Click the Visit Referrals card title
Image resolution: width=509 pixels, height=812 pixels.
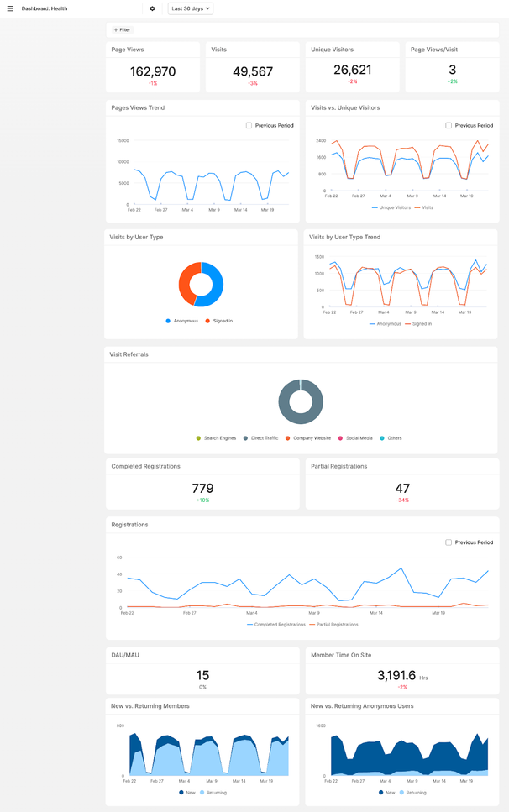click(129, 354)
